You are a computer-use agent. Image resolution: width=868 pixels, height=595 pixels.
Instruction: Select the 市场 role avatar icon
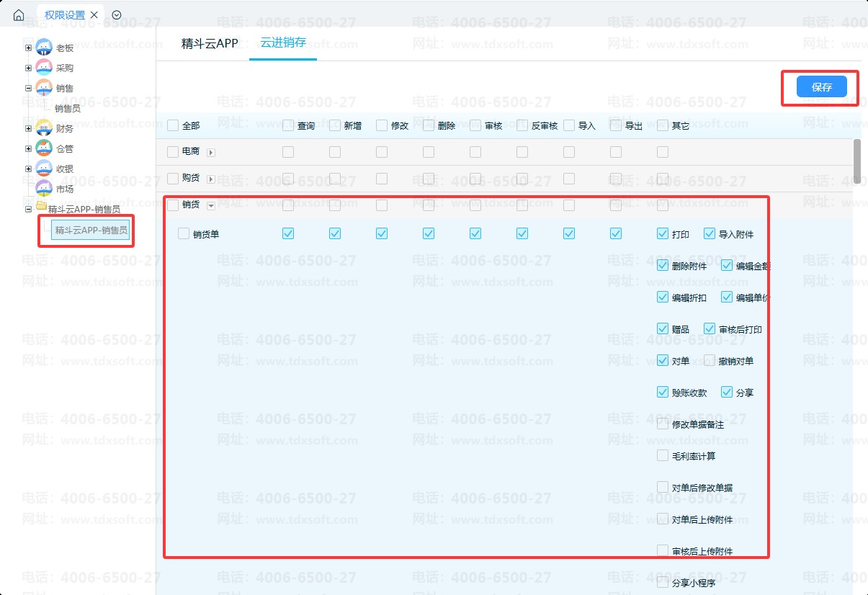pyautogui.click(x=44, y=189)
